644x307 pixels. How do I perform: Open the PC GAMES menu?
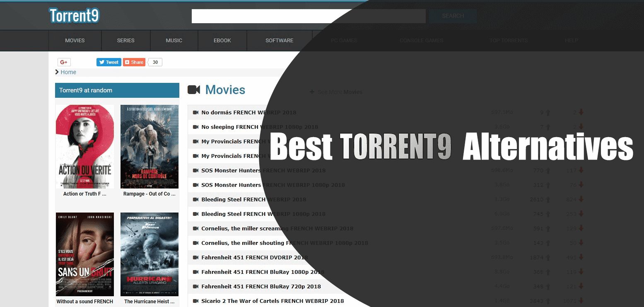[344, 41]
